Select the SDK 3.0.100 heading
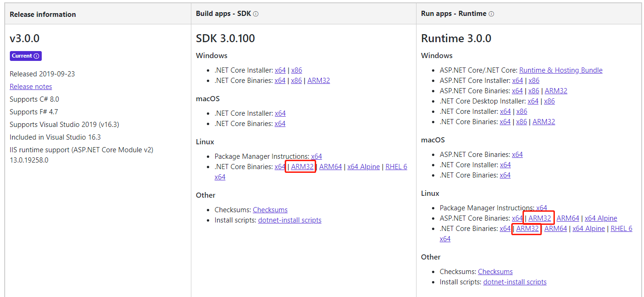The image size is (644, 297). point(226,38)
